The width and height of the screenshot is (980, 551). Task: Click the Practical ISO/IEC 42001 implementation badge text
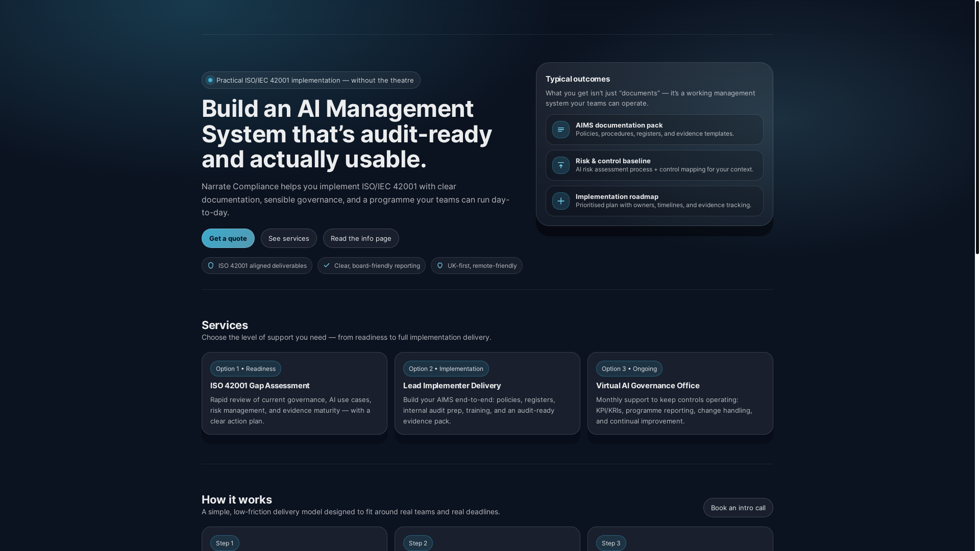315,80
